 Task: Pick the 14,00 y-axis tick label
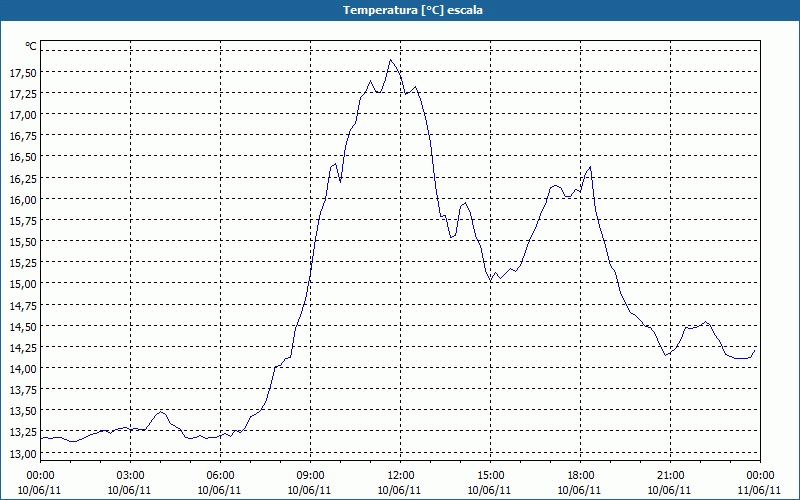pos(23,368)
